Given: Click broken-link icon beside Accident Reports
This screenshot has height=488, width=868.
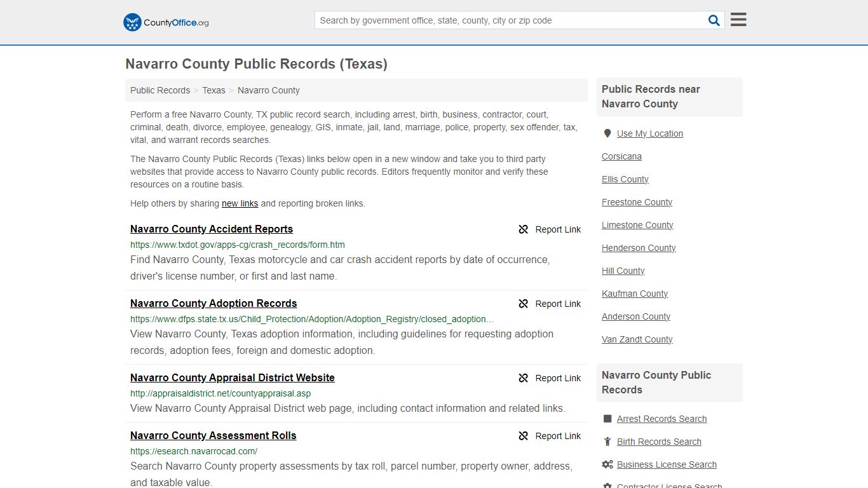Looking at the screenshot, I should pos(524,229).
